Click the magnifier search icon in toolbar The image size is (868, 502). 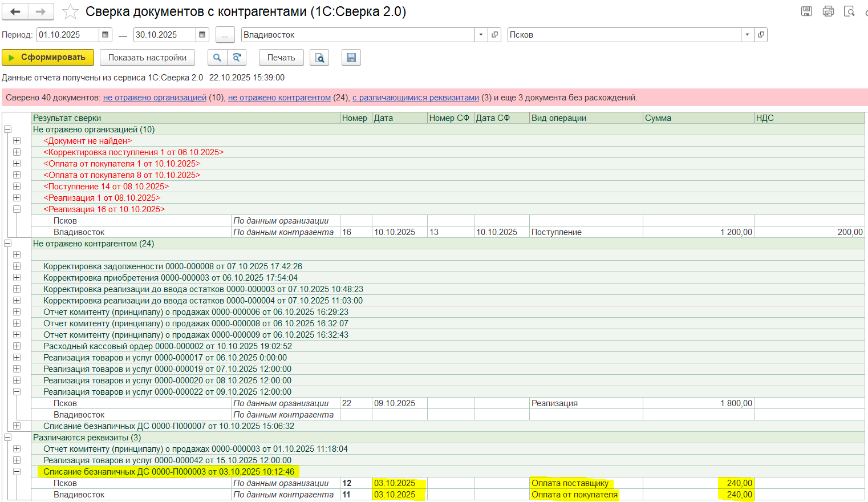(217, 58)
